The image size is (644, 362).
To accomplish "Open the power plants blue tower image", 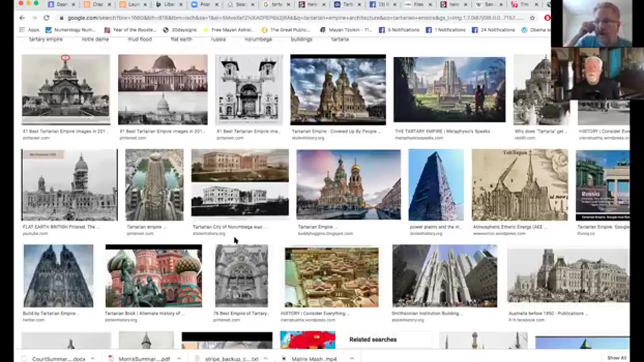I will coord(436,185).
